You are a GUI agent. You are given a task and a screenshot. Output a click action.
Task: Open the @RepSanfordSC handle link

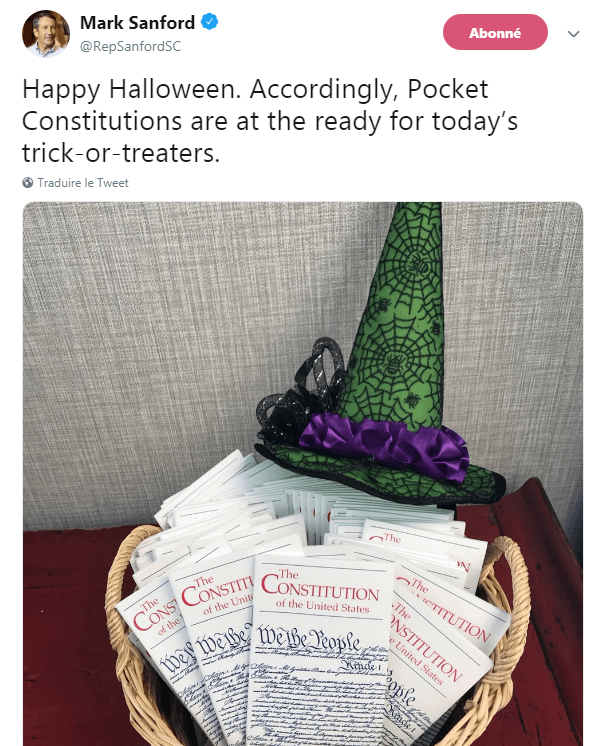coord(130,47)
